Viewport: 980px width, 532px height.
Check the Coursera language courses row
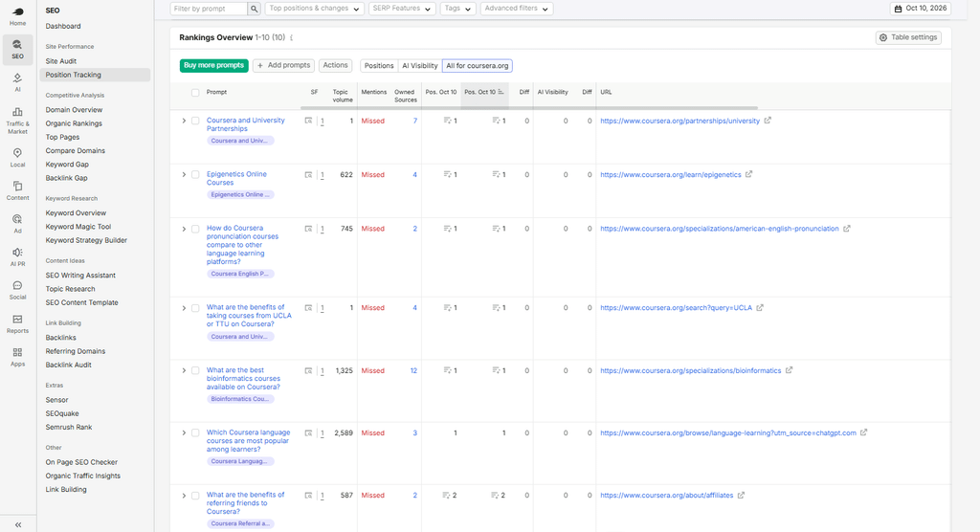[195, 432]
